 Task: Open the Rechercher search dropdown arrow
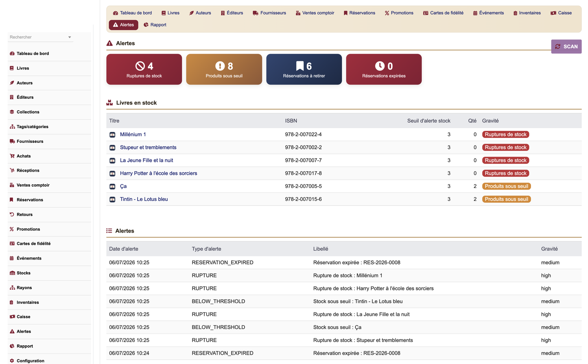(x=70, y=37)
